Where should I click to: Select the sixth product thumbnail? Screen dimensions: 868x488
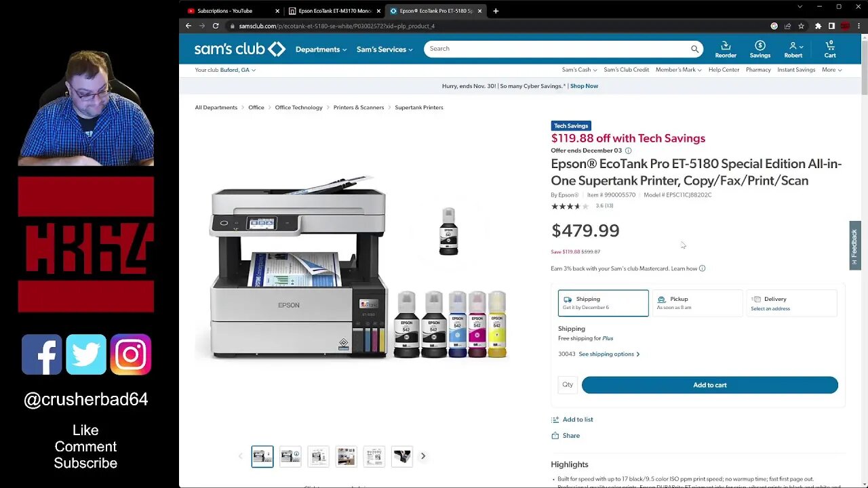pos(401,456)
